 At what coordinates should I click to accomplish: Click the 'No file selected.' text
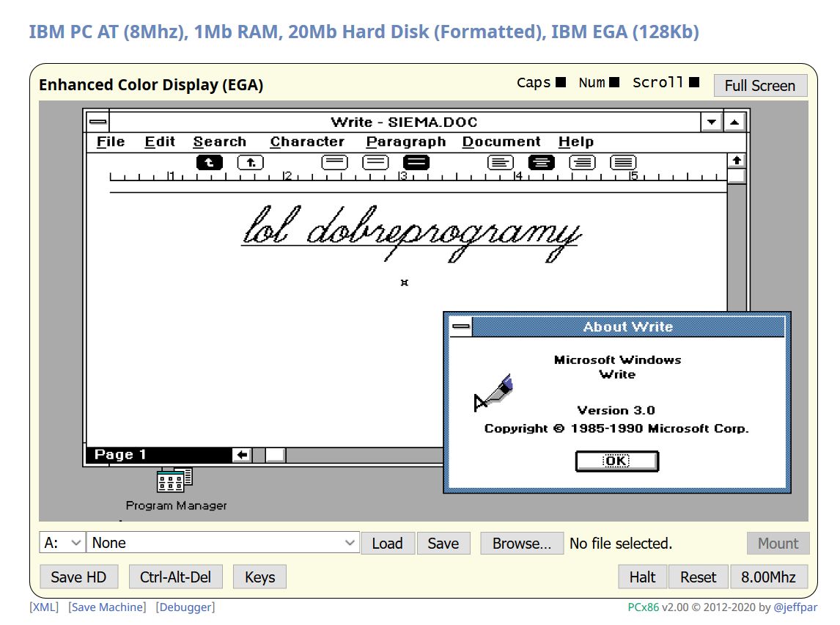620,544
